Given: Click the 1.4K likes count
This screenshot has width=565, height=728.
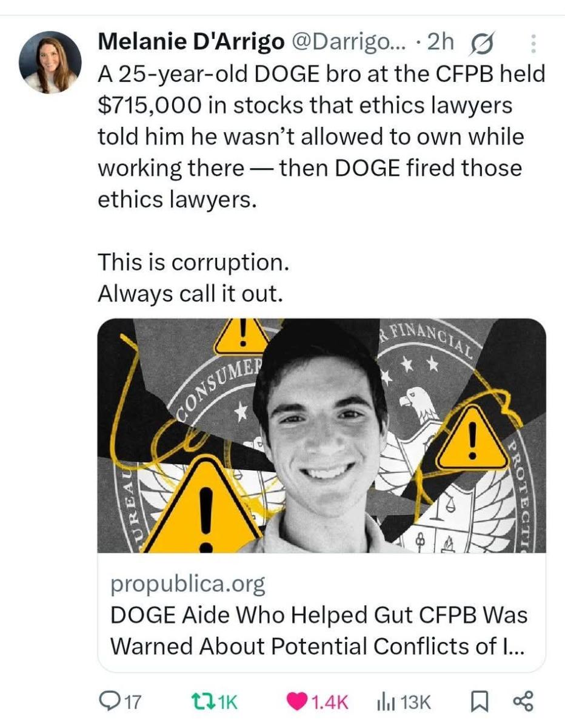Looking at the screenshot, I should tap(330, 703).
